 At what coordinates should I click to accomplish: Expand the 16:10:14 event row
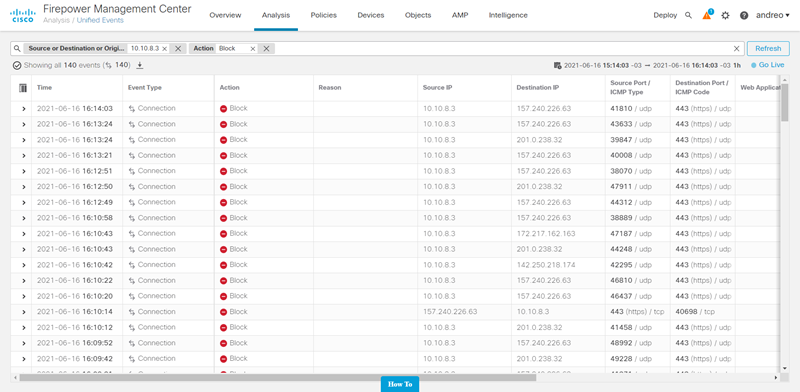[x=23, y=312]
